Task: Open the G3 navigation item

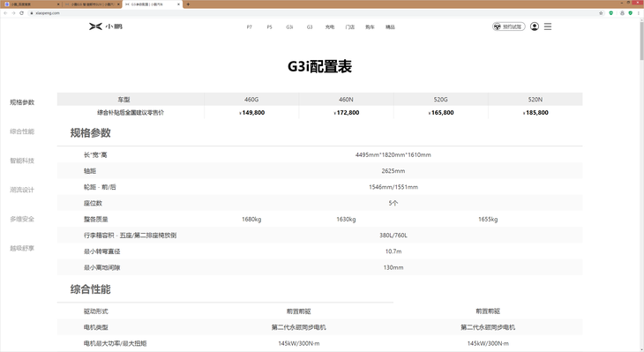Action: pos(310,27)
